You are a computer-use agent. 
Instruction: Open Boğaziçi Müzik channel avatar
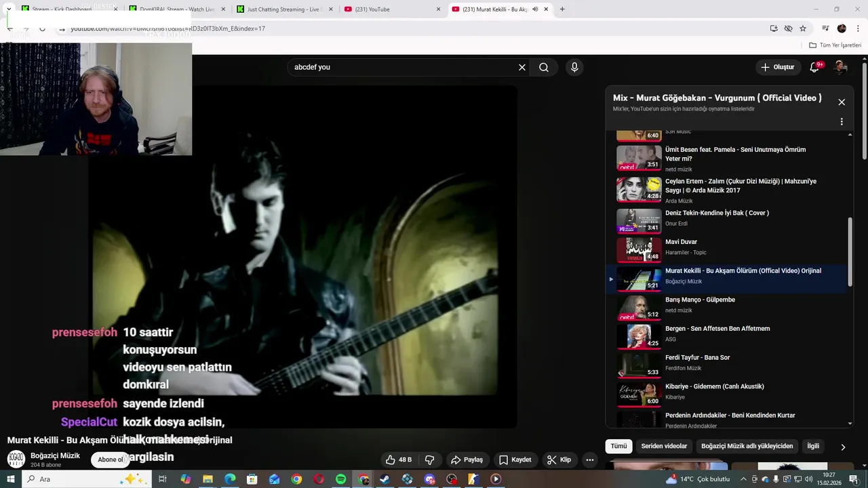[x=16, y=459]
